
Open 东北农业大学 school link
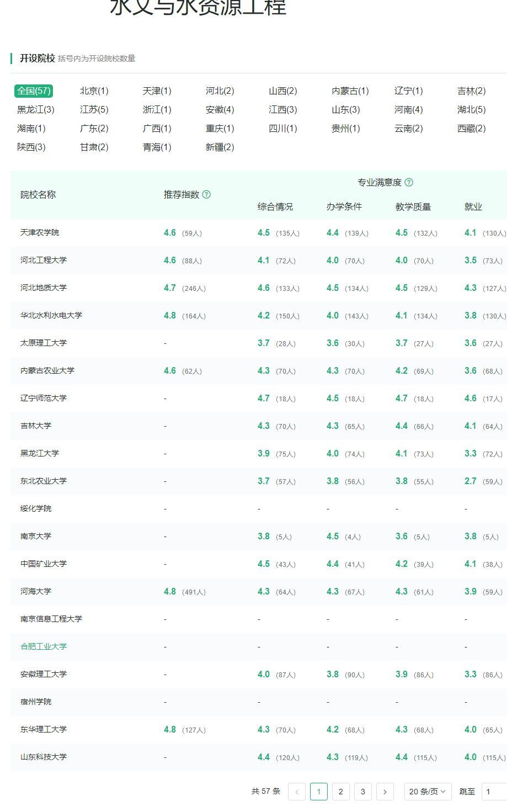[x=44, y=481]
